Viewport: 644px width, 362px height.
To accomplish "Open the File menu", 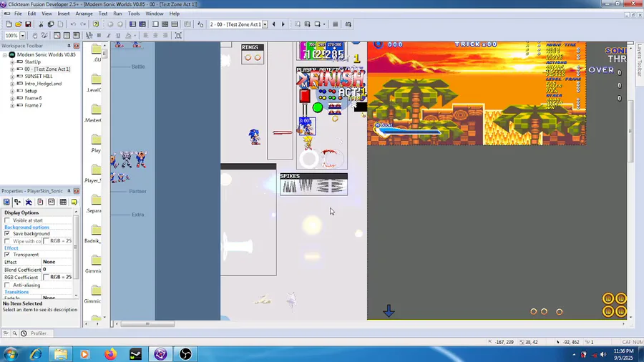I will (18, 14).
